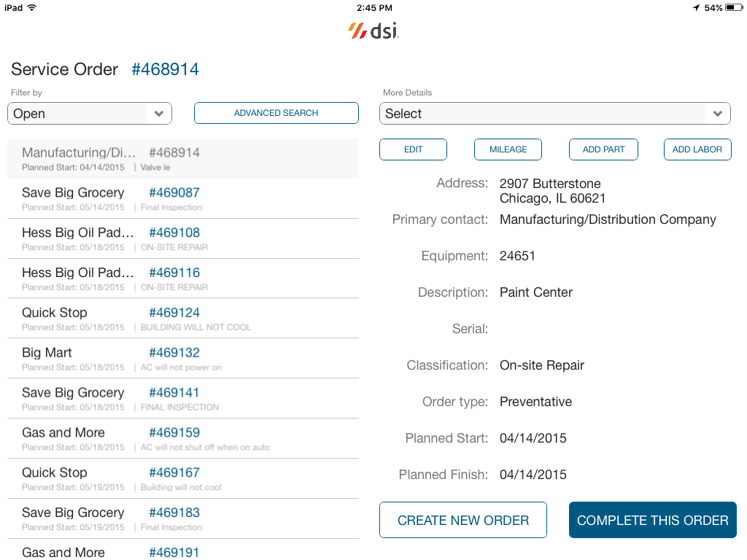
Task: Select Big Mart order #469132
Action: tap(183, 359)
